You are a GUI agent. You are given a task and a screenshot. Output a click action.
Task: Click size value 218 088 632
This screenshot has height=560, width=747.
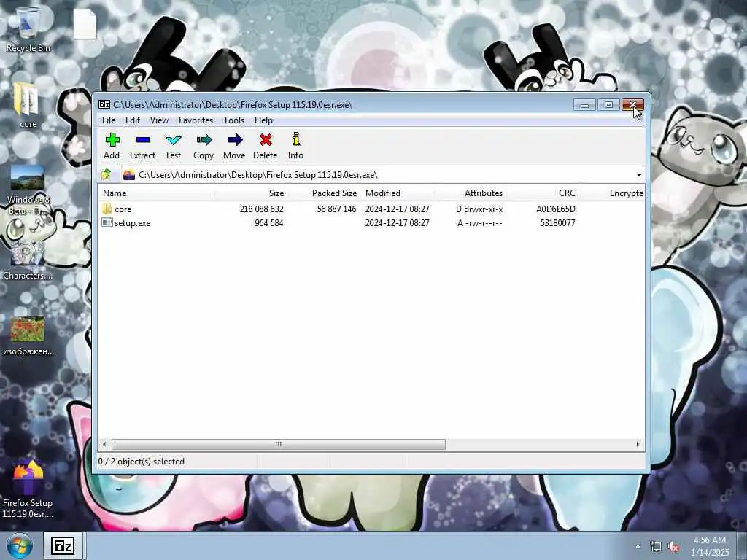[262, 209]
